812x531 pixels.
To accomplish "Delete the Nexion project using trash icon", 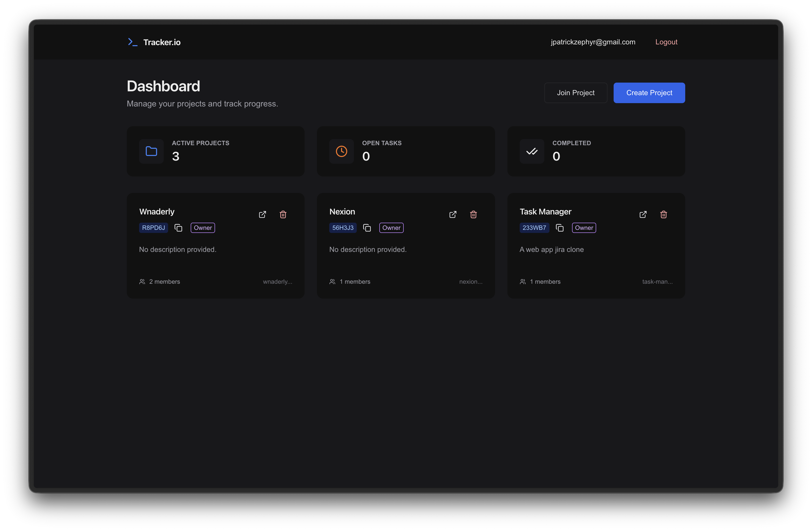I will (473, 214).
